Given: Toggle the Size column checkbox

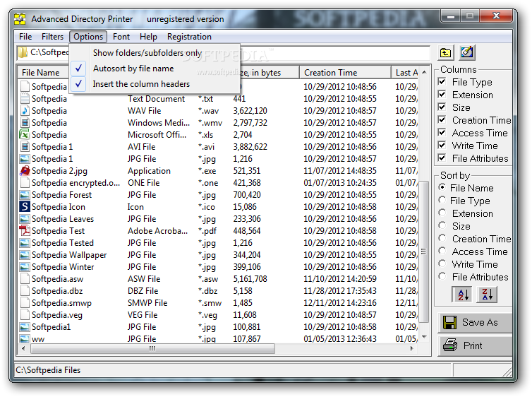Looking at the screenshot, I should (x=442, y=107).
